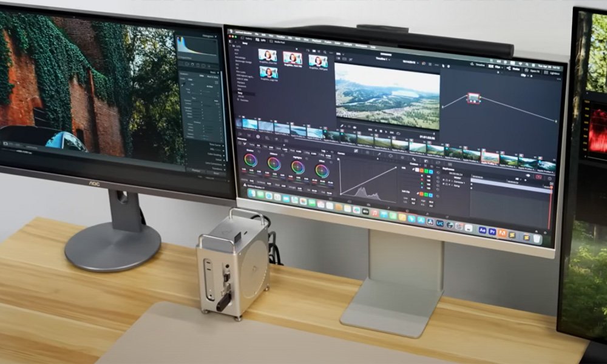Select the highlighted Sony folder in LUT list
This screenshot has width=607, height=364.
point(246,93)
